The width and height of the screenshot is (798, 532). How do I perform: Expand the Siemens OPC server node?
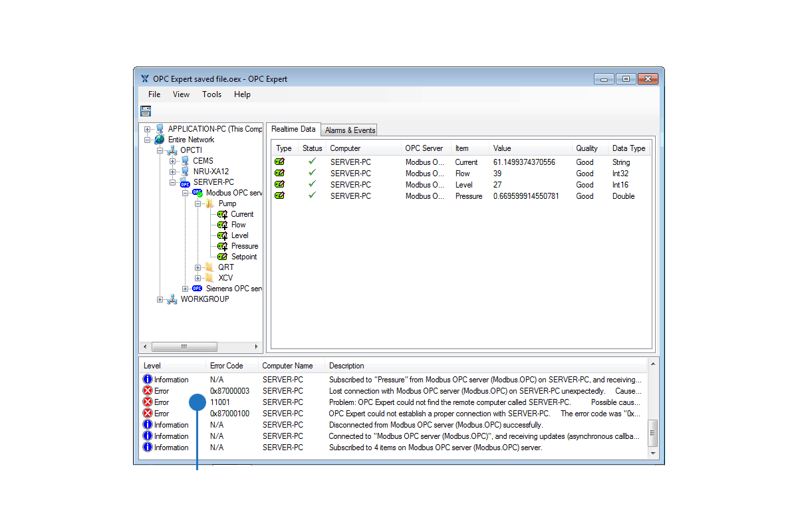click(x=186, y=289)
